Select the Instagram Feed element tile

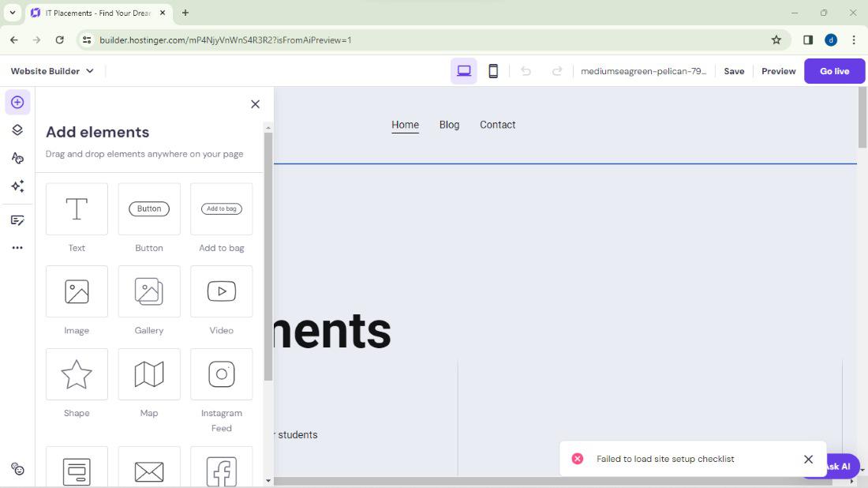click(222, 374)
